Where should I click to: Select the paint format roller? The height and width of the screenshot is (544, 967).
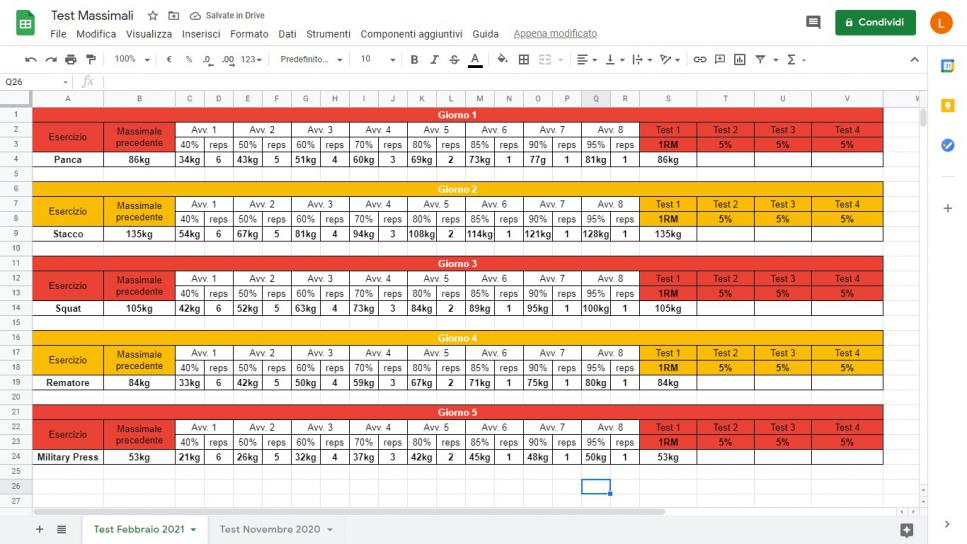[91, 60]
